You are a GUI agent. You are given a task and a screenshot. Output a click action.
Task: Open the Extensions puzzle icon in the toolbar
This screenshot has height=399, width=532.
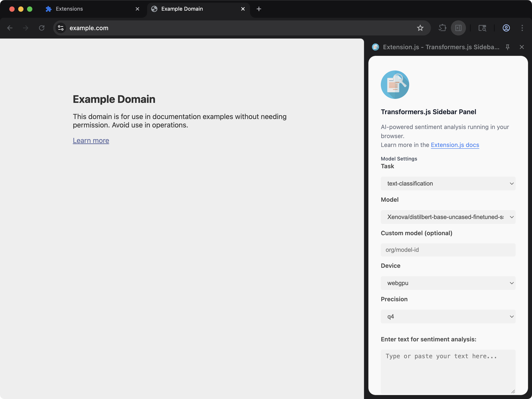click(442, 28)
